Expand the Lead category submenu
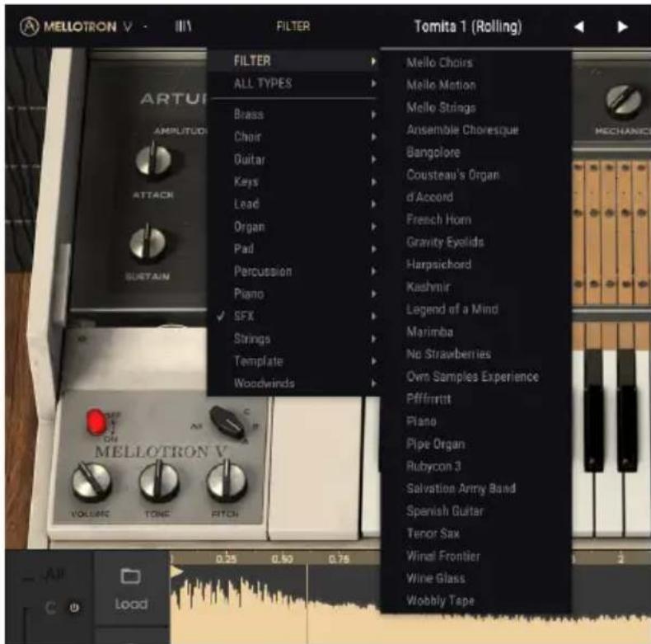 (293, 204)
